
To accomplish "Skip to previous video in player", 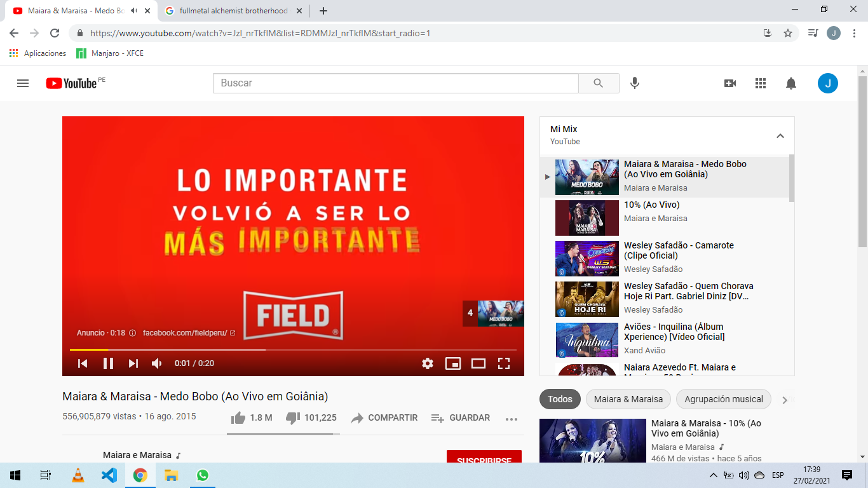I will [83, 363].
